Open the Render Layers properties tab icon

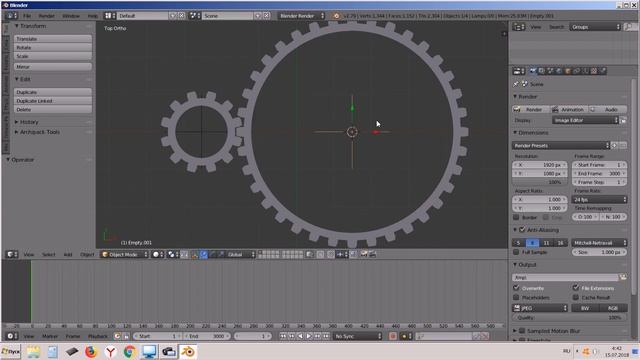point(542,71)
